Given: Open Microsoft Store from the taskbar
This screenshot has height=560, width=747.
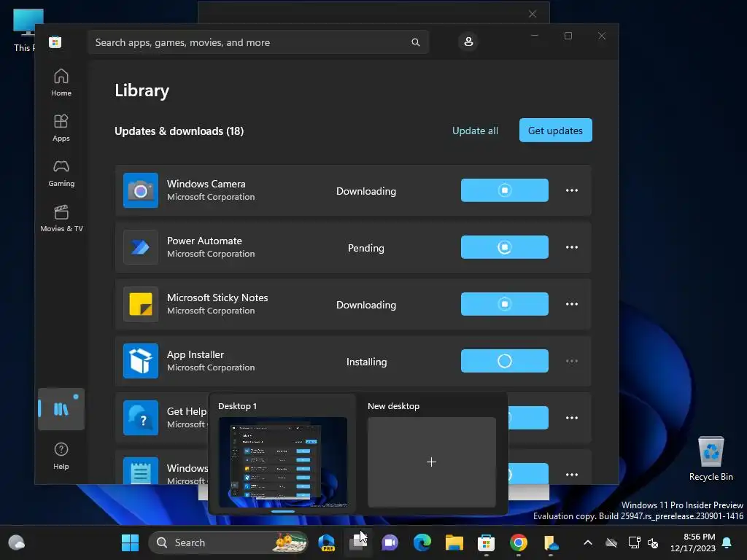Looking at the screenshot, I should (x=486, y=542).
